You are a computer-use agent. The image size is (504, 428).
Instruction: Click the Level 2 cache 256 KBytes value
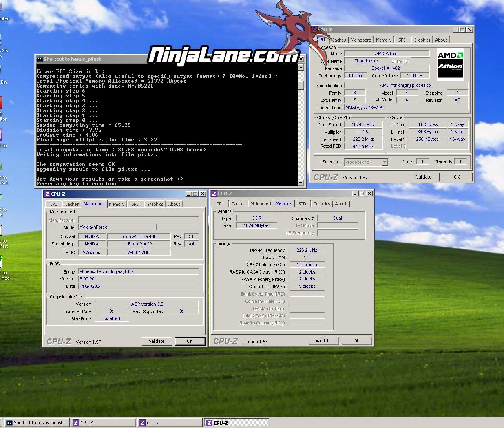(x=427, y=139)
